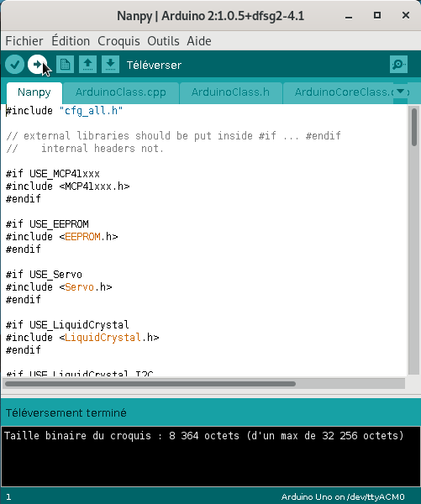Open the Croquis menu

tap(118, 41)
